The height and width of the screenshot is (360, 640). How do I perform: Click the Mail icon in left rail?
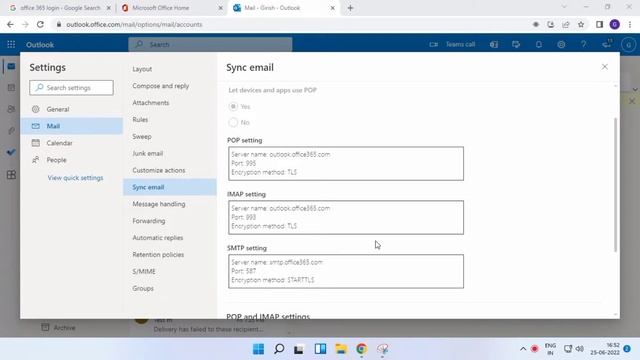tap(11, 66)
